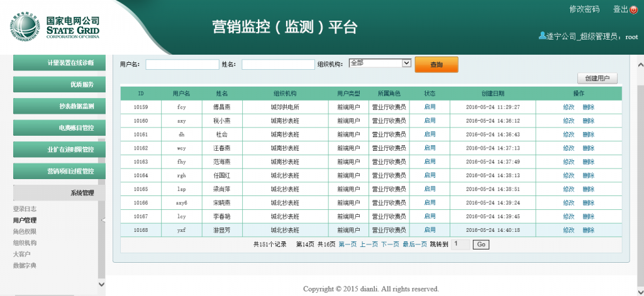
Task: Select 用户管理 in sidebar
Action: click(25, 221)
